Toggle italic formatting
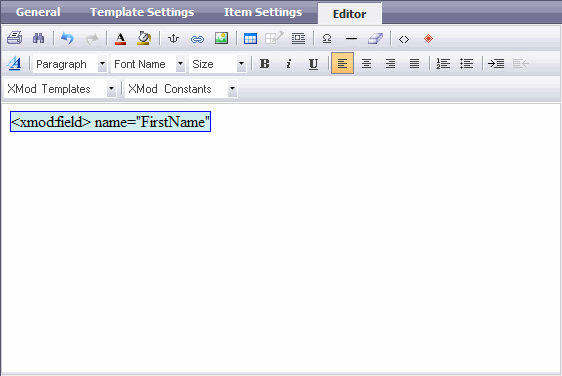The image size is (562, 376). (x=289, y=64)
